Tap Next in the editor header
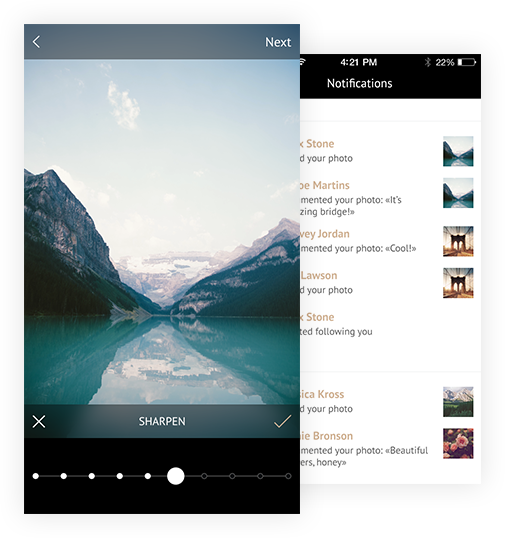Viewport: 505px width, 538px height. [x=278, y=42]
